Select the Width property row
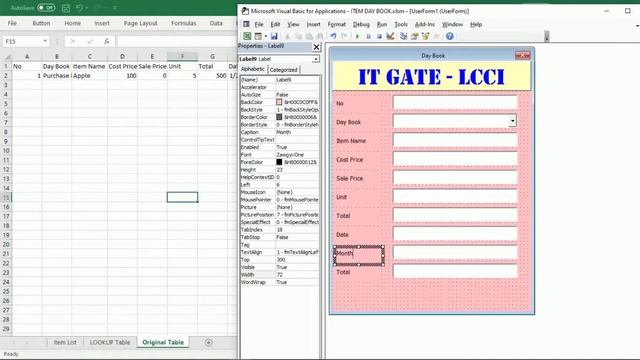Viewport: 640px width, 360px height. (x=279, y=275)
